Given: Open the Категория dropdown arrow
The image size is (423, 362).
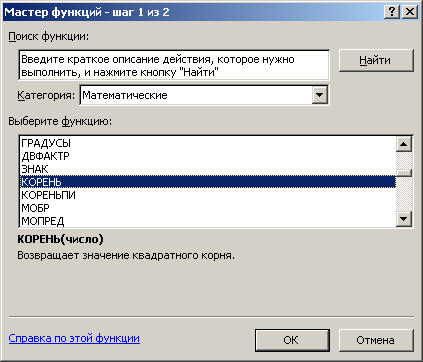Looking at the screenshot, I should tap(319, 95).
